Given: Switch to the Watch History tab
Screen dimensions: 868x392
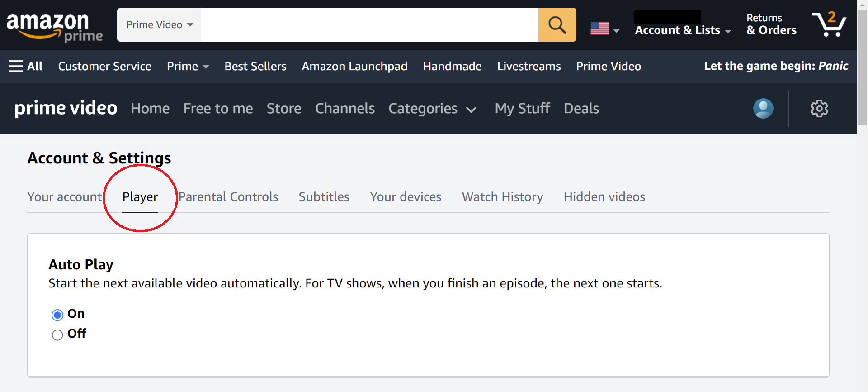Looking at the screenshot, I should [502, 197].
